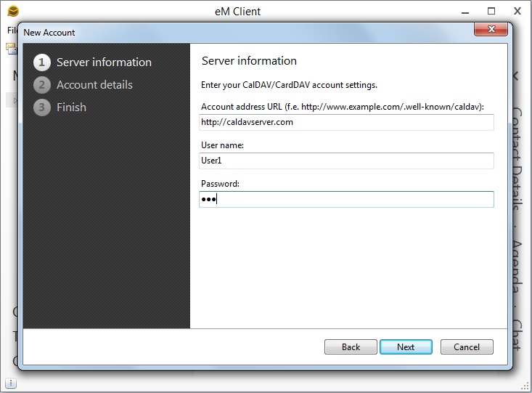Focus the Password field
This screenshot has width=532, height=393.
[x=346, y=199]
